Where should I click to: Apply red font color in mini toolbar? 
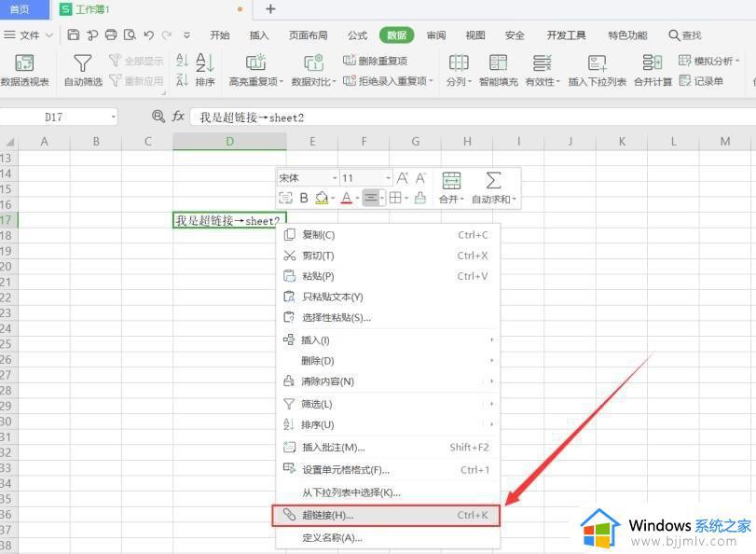point(346,198)
